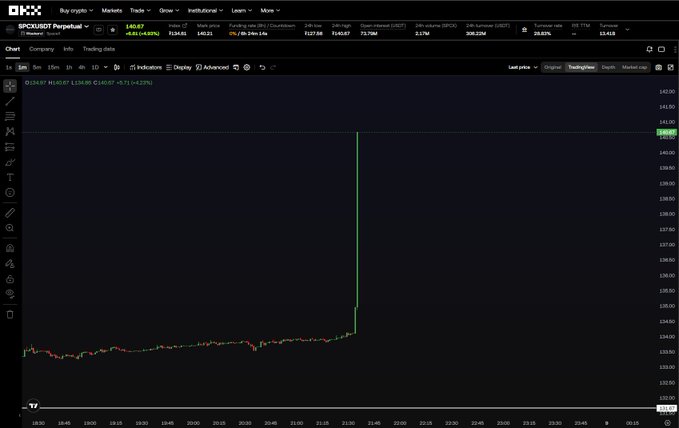Open Last price type dropdown
Image resolution: width=679 pixels, height=428 pixels.
click(x=523, y=67)
